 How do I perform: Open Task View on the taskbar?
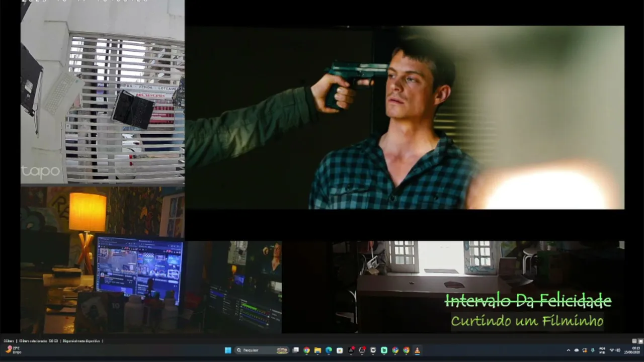pyautogui.click(x=296, y=350)
